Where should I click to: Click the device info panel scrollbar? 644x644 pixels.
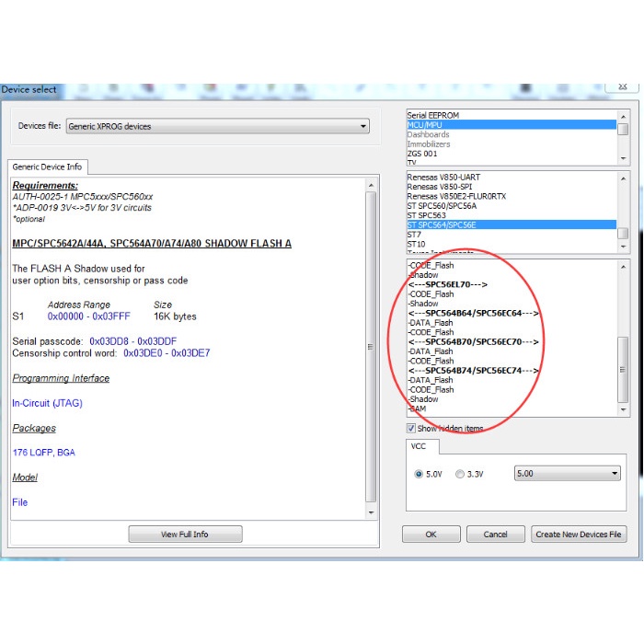coord(371,348)
